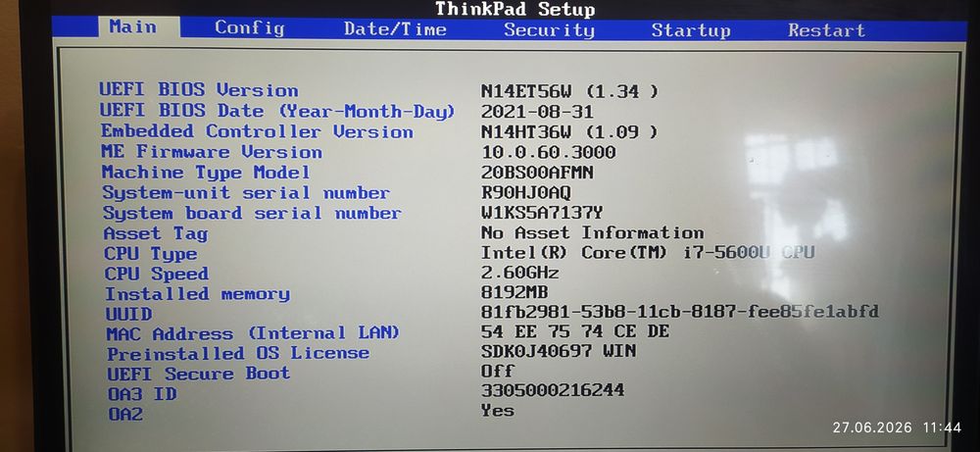Open the Date/Time tab
980x452 pixels.
click(395, 28)
